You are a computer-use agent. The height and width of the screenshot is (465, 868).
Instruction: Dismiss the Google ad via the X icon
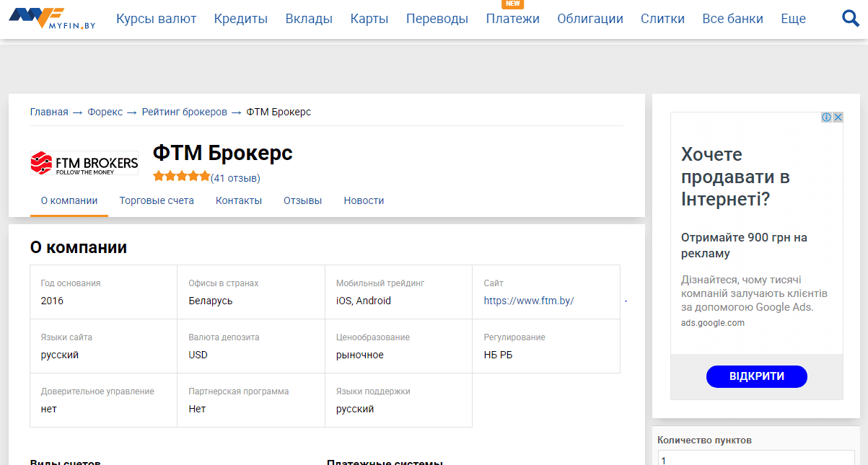[838, 116]
